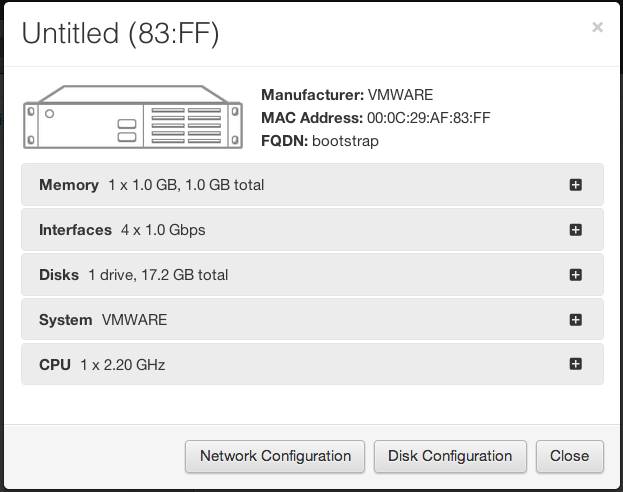
Task: Click the FQDN value bootstrap
Action: [x=345, y=141]
